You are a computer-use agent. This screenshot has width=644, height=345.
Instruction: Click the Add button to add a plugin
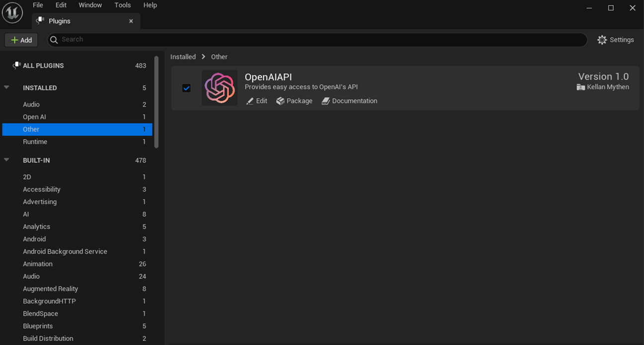21,40
